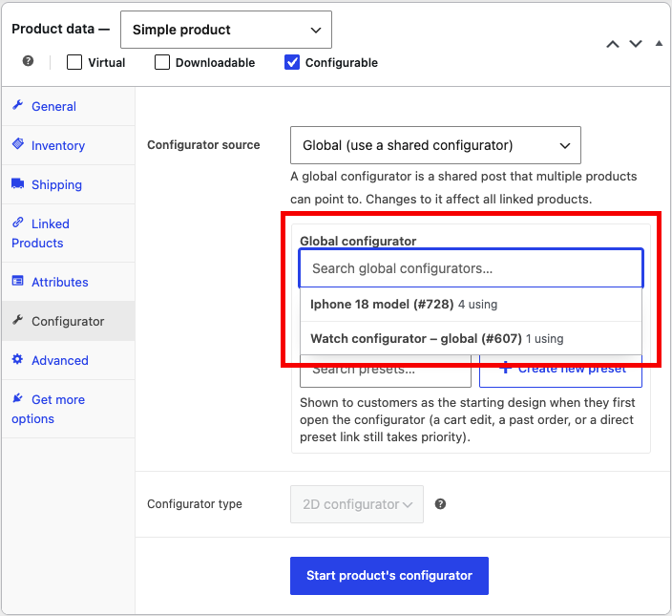Open the Get more options tab

[x=68, y=409]
